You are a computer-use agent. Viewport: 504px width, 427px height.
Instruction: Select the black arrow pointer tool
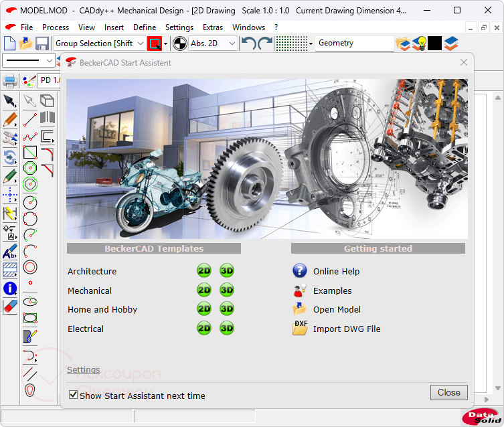click(x=10, y=100)
